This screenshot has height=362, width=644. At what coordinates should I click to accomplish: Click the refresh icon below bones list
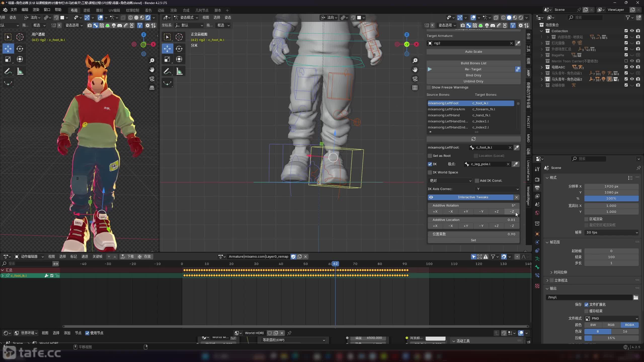pos(473,139)
